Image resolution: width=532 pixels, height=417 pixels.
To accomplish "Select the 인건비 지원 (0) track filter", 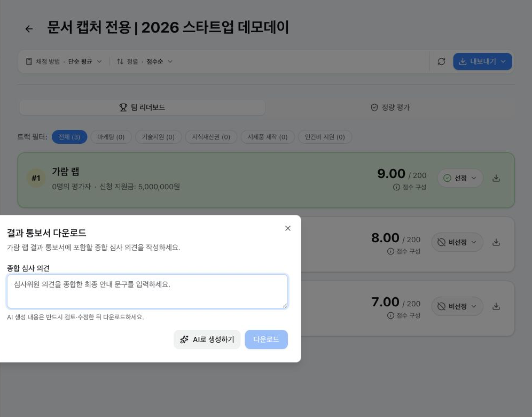I will (325, 137).
